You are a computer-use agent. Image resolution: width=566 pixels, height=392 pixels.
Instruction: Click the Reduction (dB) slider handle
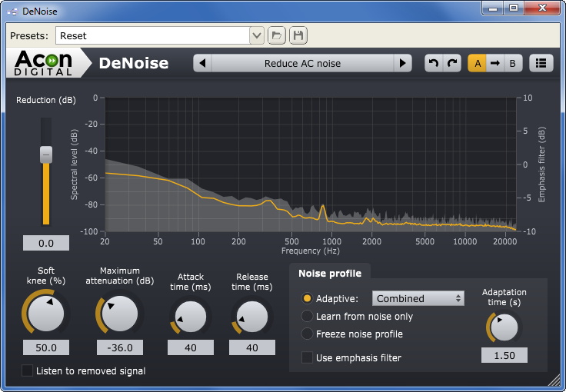(x=46, y=154)
